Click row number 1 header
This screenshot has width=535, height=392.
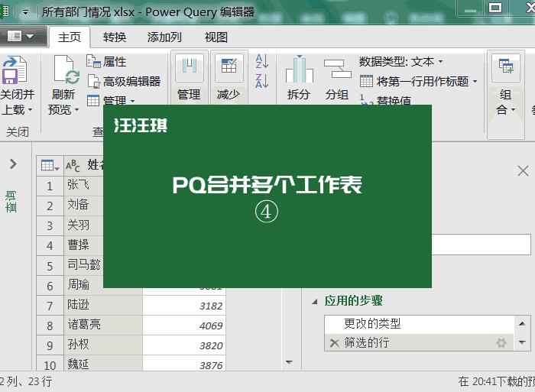coord(50,186)
